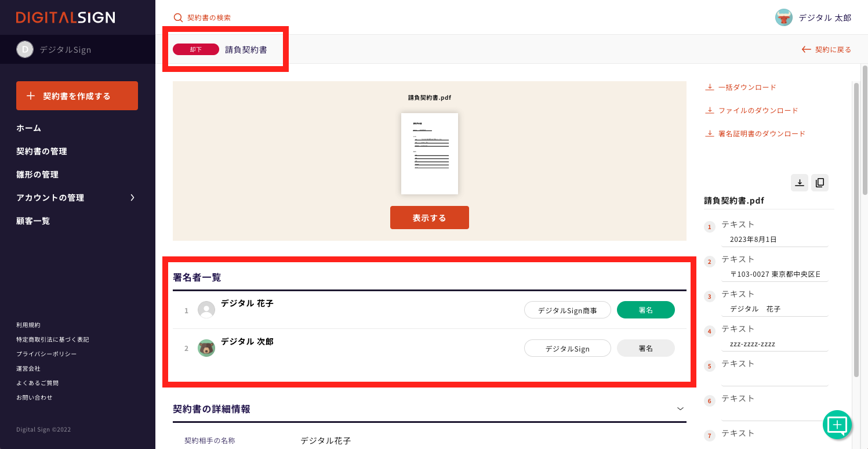Click the 契約に戻る link
The height and width of the screenshot is (449, 868).
click(x=826, y=50)
